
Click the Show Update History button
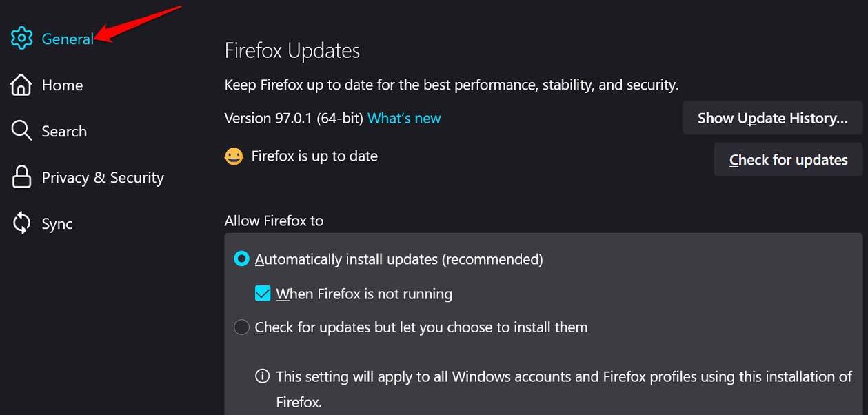772,117
